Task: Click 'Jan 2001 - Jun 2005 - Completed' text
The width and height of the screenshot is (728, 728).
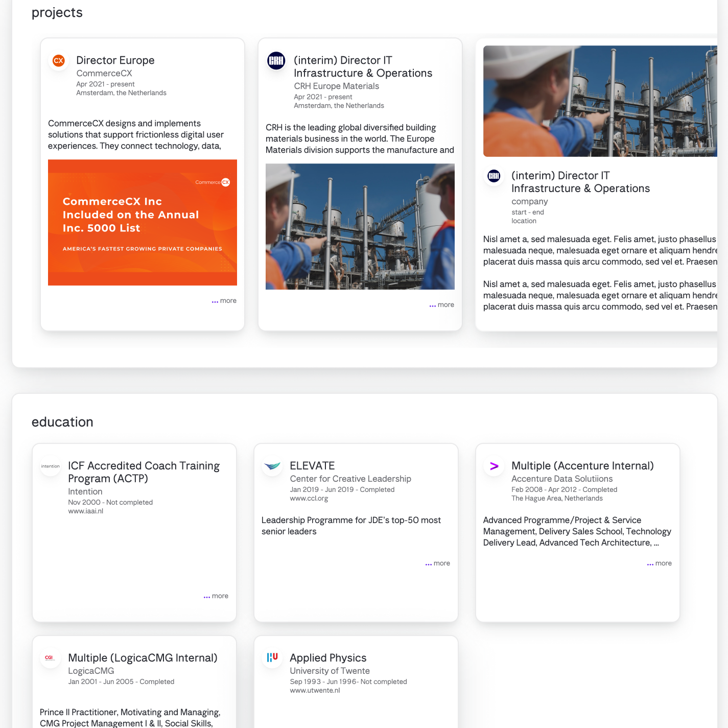Action: click(x=121, y=682)
